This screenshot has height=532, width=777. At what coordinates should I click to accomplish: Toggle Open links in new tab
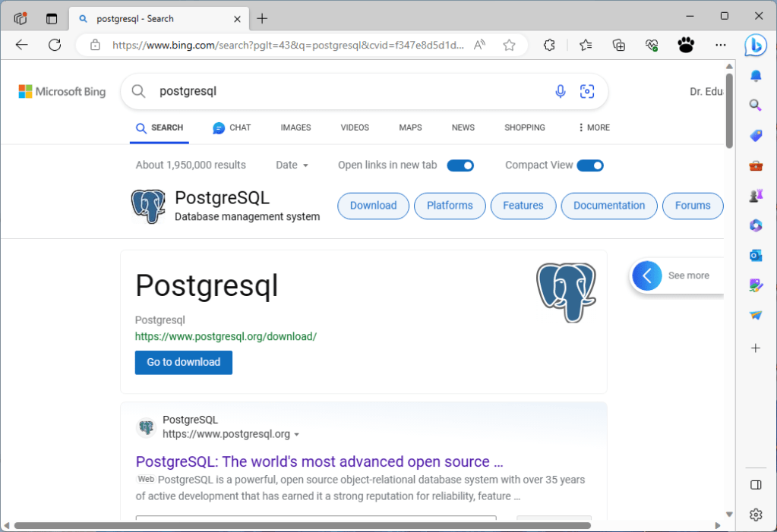pos(460,165)
